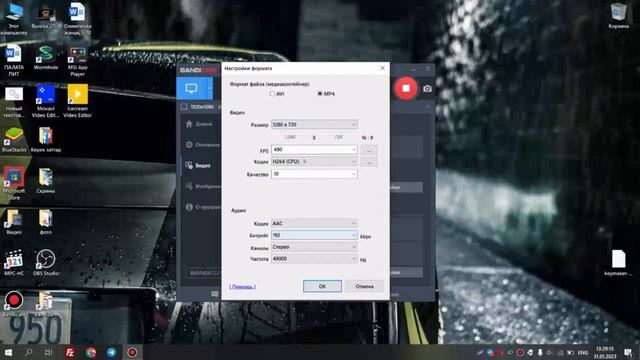Open Windows Start menu
The height and width of the screenshot is (360, 640).
coord(8,352)
